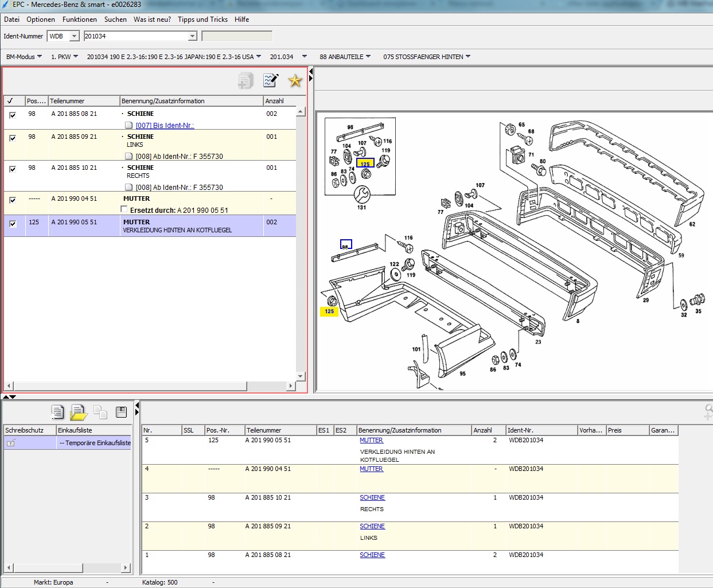Viewport: 713px width, 588px height.
Task: Click MUTTER link in shopping list row 4
Action: (371, 469)
